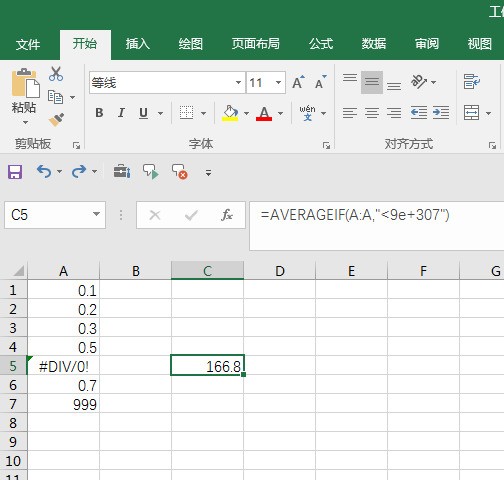Align text left
This screenshot has width=504, height=480.
(x=350, y=113)
